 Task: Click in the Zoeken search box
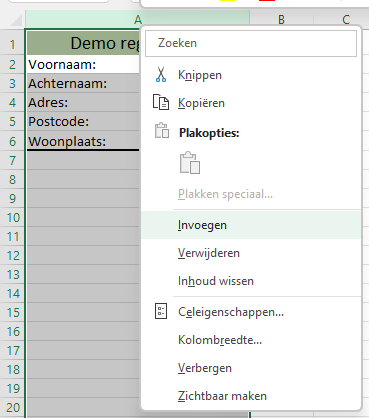click(x=251, y=43)
